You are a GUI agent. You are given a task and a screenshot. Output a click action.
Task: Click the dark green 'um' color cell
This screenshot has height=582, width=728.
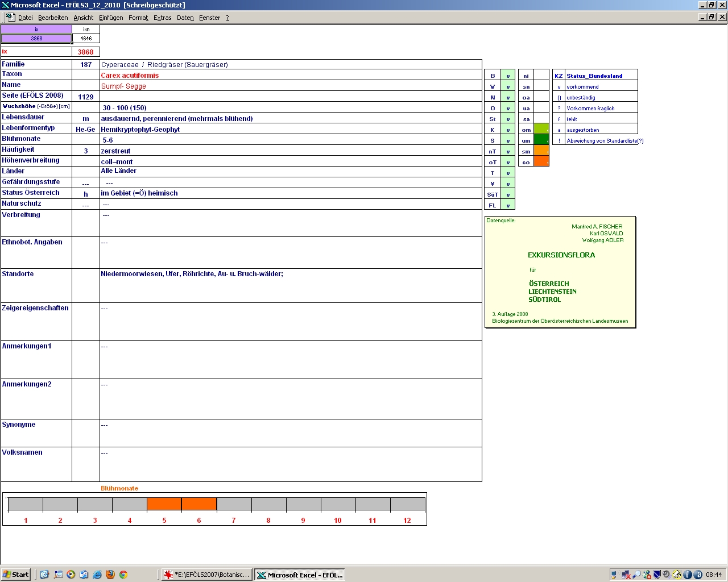pyautogui.click(x=541, y=140)
